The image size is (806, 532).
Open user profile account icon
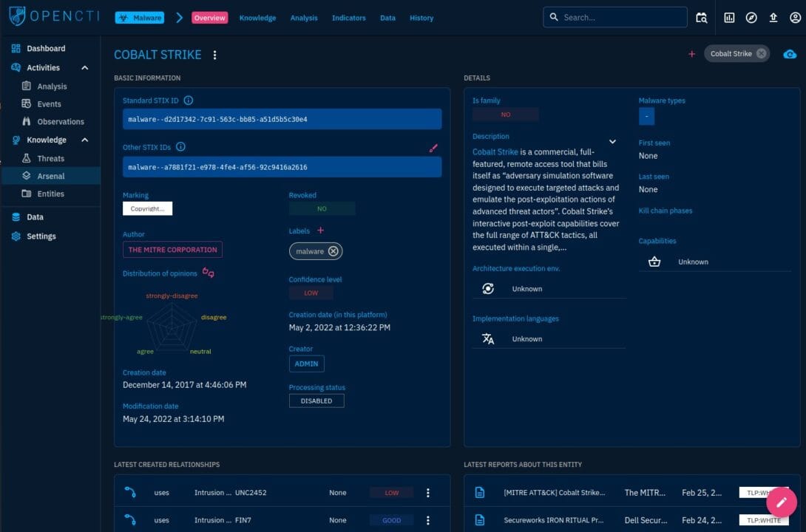pos(795,18)
